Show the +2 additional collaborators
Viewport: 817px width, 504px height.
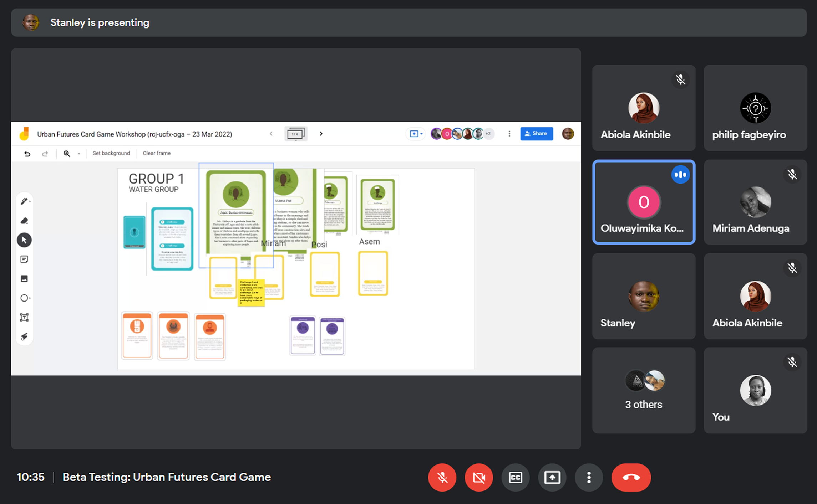[x=488, y=134]
